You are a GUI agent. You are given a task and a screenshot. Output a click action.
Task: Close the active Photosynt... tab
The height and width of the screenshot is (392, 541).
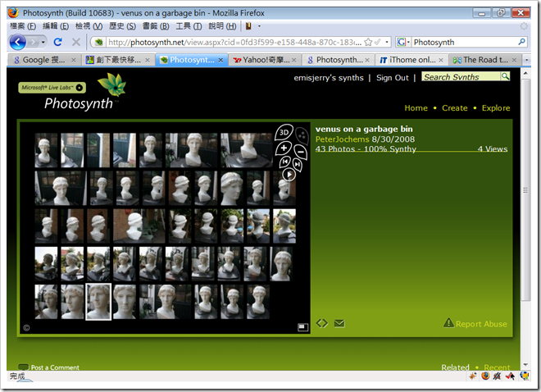point(220,60)
